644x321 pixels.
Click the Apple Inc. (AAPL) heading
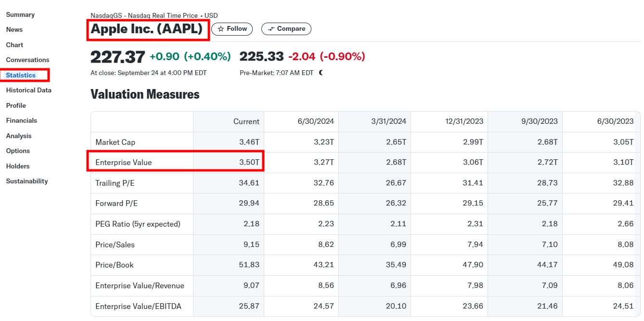pos(147,29)
